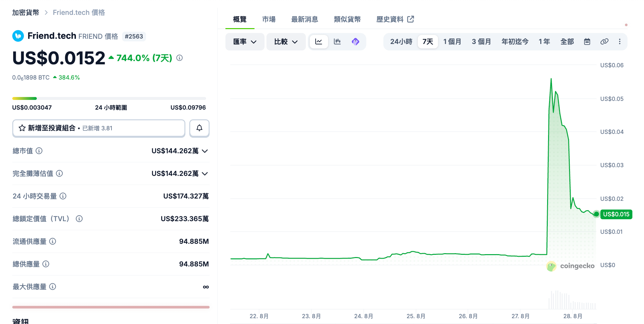Switch to the 市場 tab
The image size is (644, 324).
[269, 19]
